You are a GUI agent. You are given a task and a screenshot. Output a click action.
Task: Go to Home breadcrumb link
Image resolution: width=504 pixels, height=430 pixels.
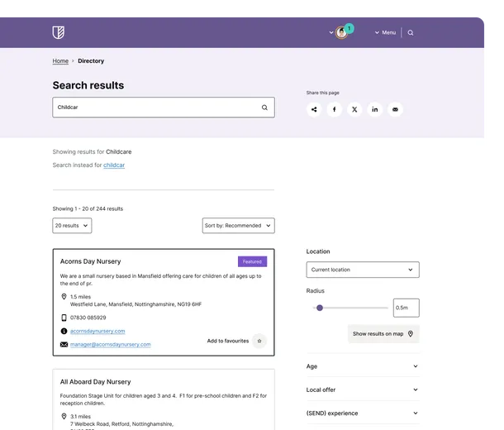click(60, 61)
